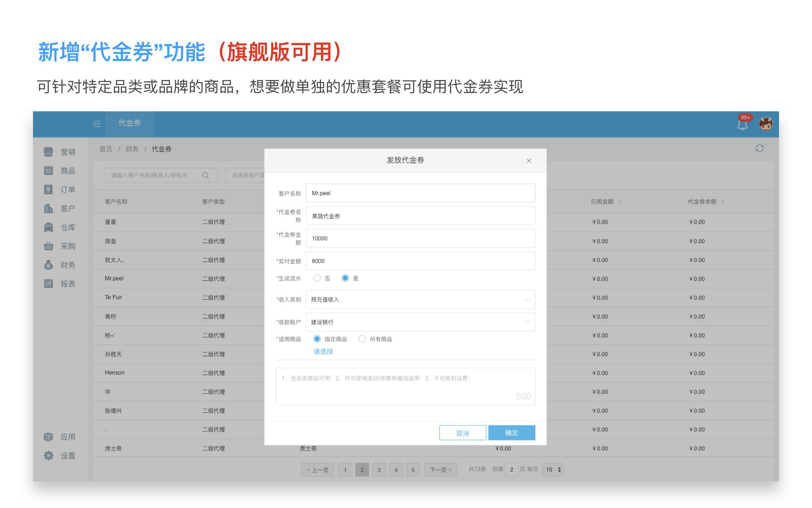
Task: Open the 仓库 warehouse sidebar icon
Action: (49, 227)
